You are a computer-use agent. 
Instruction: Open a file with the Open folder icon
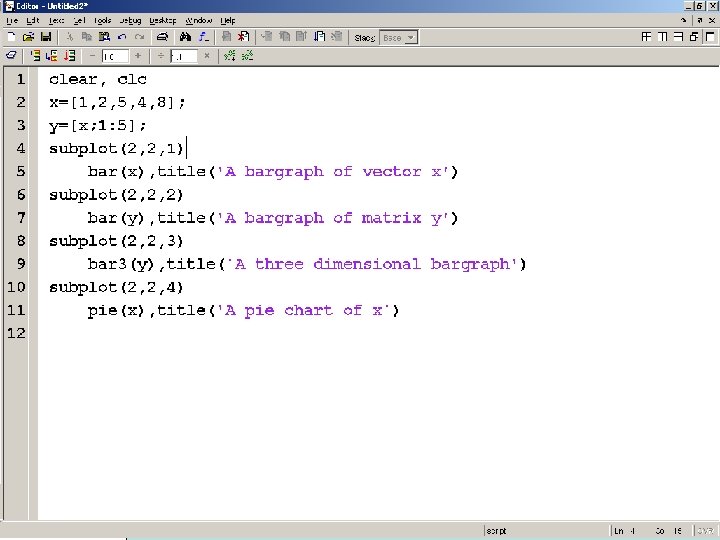(28, 37)
